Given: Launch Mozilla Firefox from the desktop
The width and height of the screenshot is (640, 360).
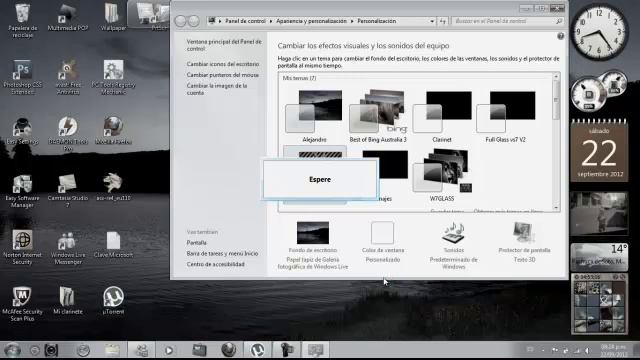Looking at the screenshot, I should (113, 131).
